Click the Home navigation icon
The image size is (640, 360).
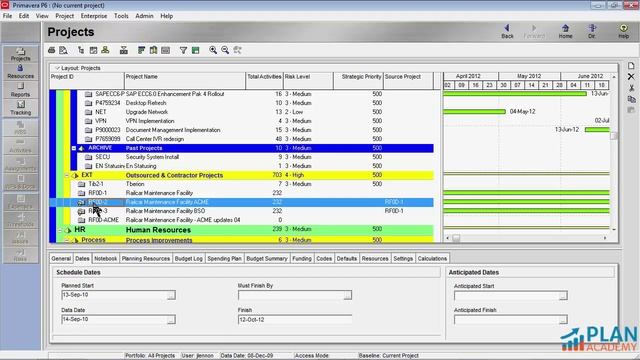(565, 31)
